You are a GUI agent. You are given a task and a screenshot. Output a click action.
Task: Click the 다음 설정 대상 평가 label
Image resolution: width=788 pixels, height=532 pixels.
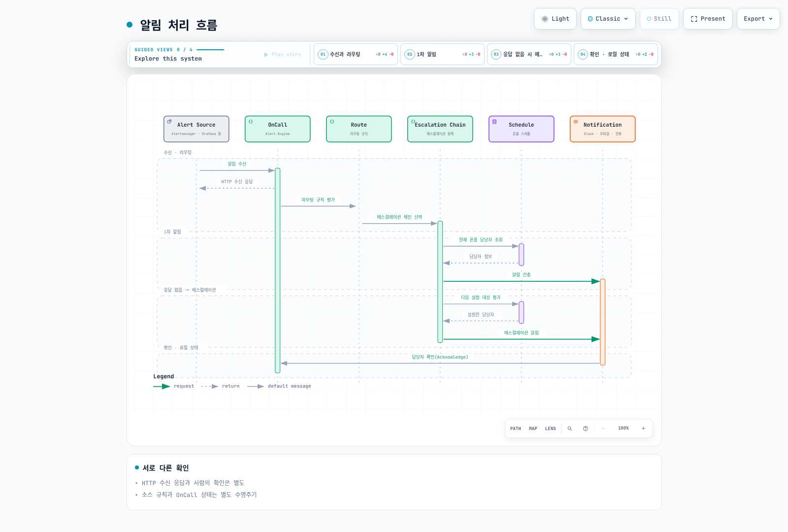coord(481,298)
